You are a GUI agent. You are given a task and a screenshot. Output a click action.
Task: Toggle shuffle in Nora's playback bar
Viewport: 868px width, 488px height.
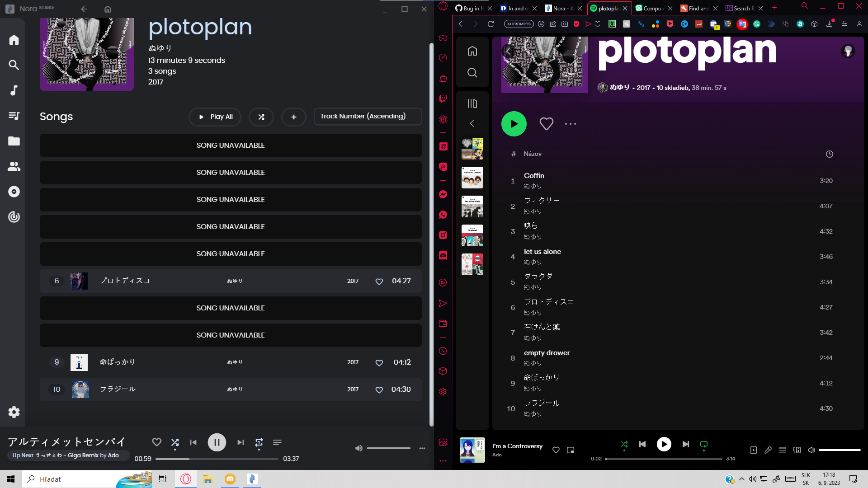click(175, 442)
